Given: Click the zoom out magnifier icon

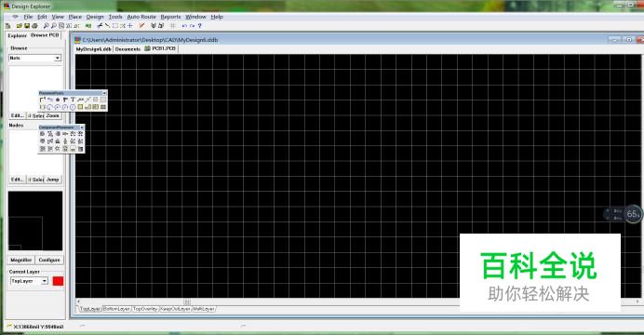Looking at the screenshot, I should pyautogui.click(x=54, y=26).
